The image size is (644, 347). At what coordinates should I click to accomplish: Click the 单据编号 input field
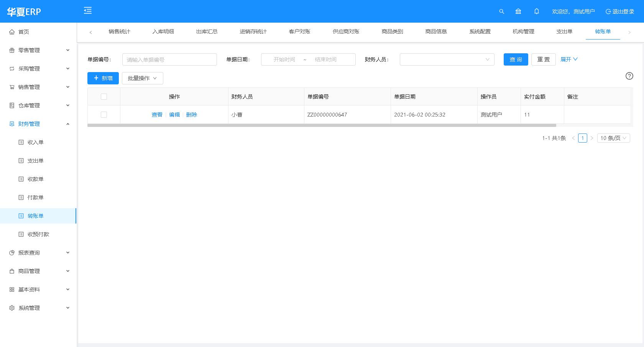[169, 59]
